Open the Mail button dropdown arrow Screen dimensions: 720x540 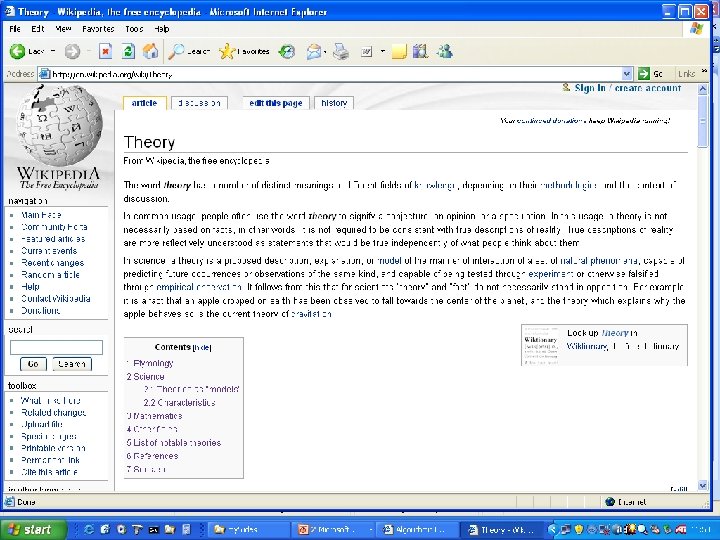tap(325, 52)
